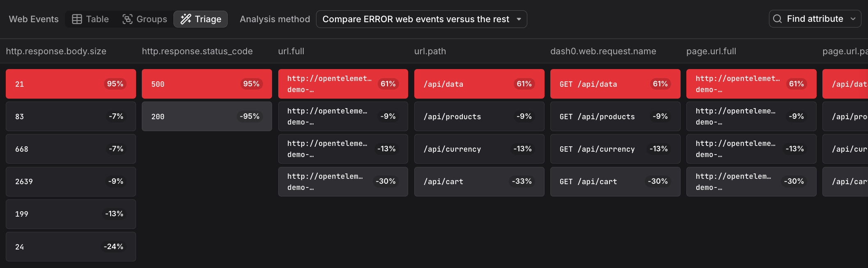Select the /api/currency url.path card
868x268 pixels.
click(x=479, y=149)
